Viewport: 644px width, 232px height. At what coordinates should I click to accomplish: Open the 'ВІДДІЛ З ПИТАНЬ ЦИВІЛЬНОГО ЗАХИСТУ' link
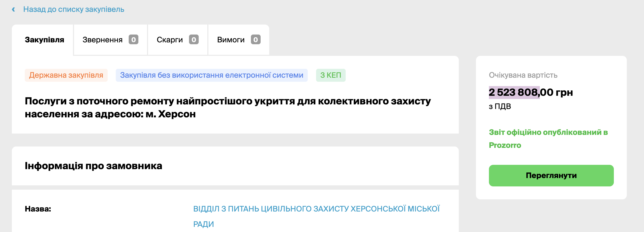316,209
